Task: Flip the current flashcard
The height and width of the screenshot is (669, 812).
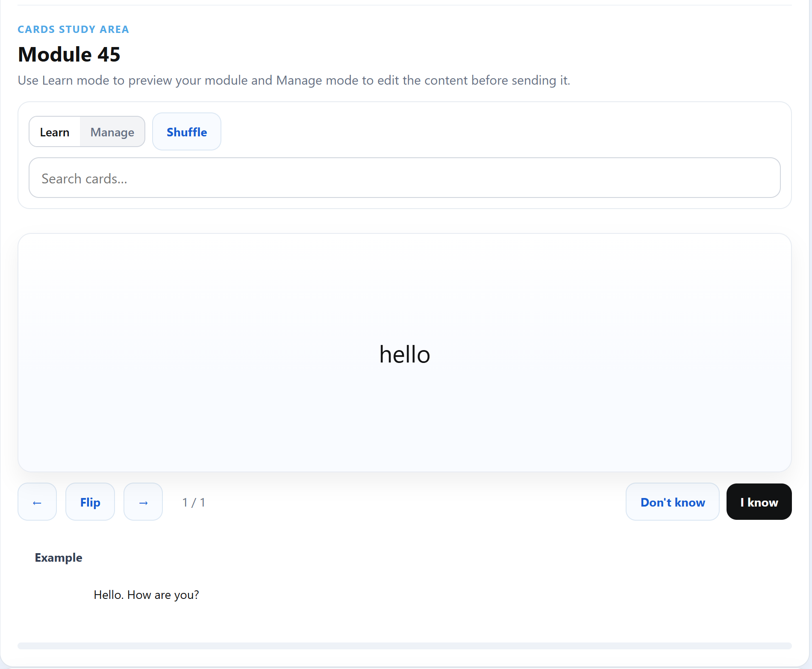Action: coord(90,502)
